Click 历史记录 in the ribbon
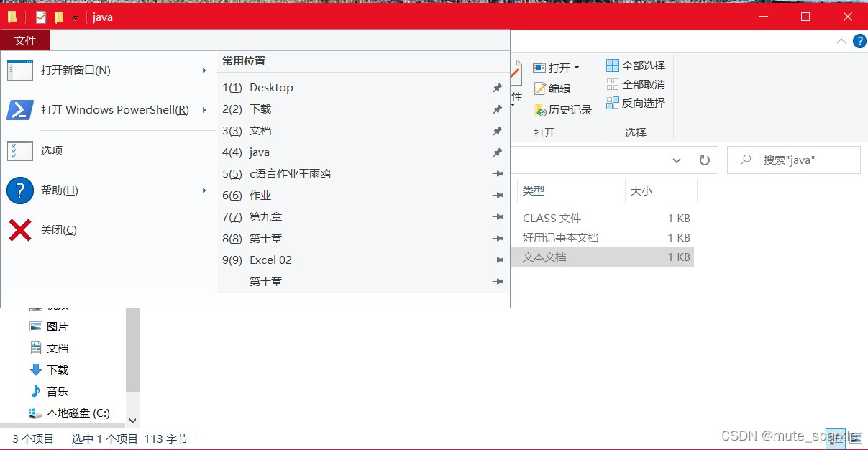 coord(562,110)
